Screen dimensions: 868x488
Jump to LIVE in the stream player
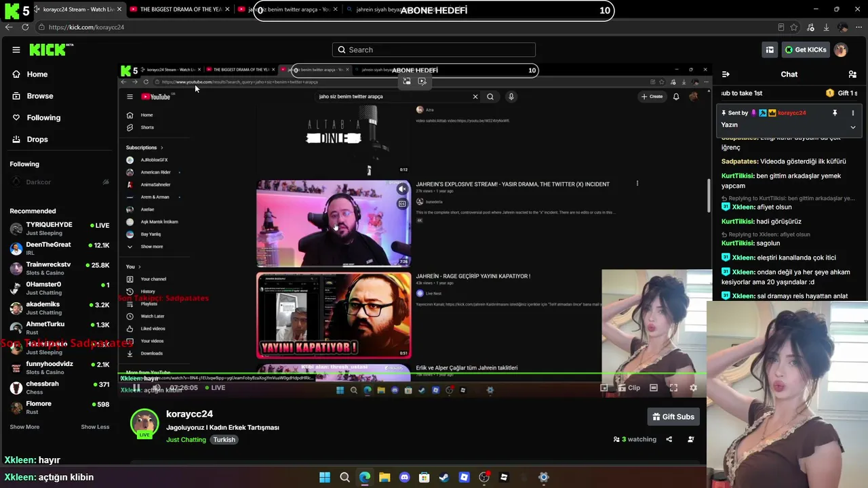[214, 388]
